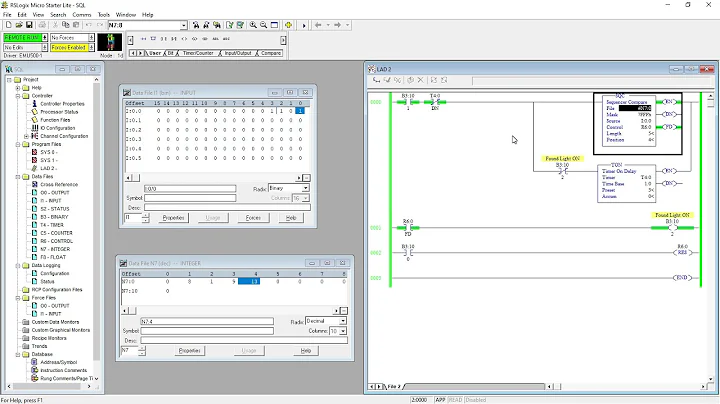
Task: Click the Paste icon in the toolbar
Action: pyautogui.click(x=76, y=25)
